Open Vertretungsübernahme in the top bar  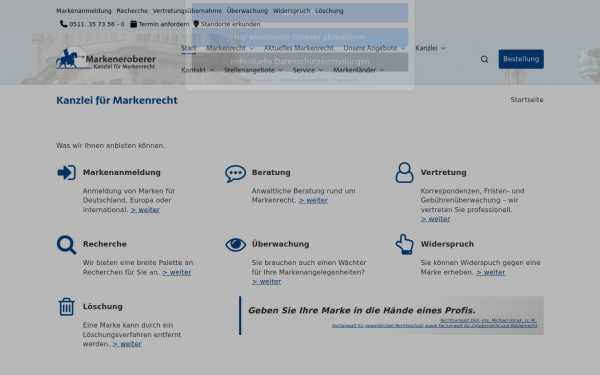pyautogui.click(x=187, y=11)
